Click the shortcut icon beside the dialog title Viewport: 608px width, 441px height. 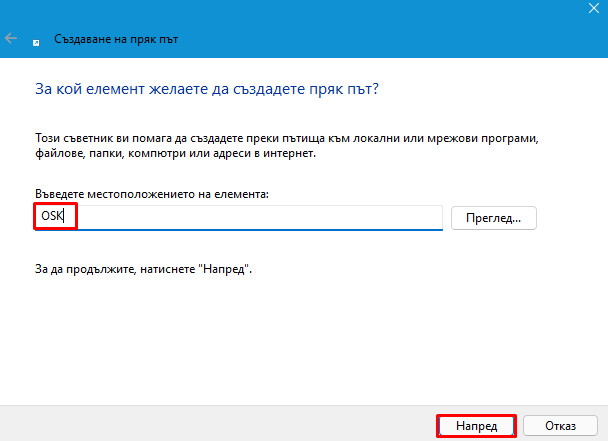[x=36, y=43]
